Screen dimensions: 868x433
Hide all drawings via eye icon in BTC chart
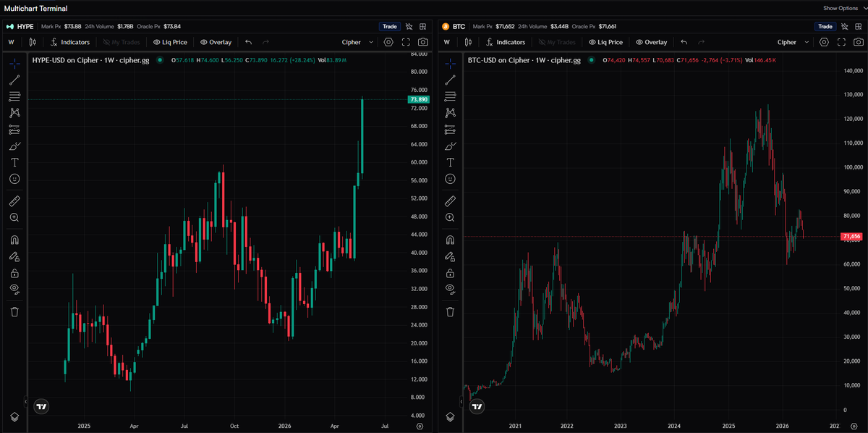[x=450, y=289]
